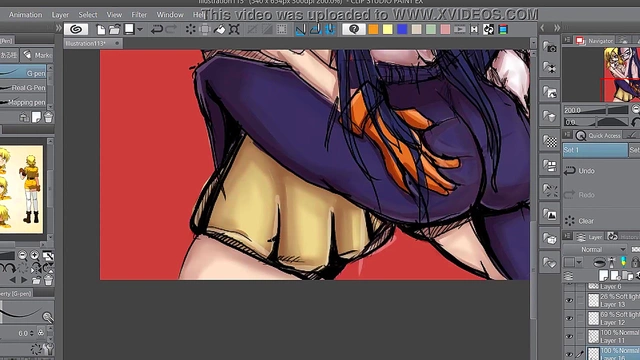
Task: Click the film-frame icon right of pink swatch
Action: coord(460,29)
